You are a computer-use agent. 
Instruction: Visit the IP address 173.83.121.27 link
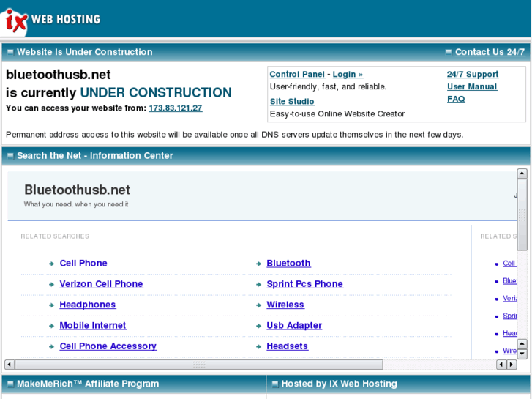pyautogui.click(x=176, y=108)
